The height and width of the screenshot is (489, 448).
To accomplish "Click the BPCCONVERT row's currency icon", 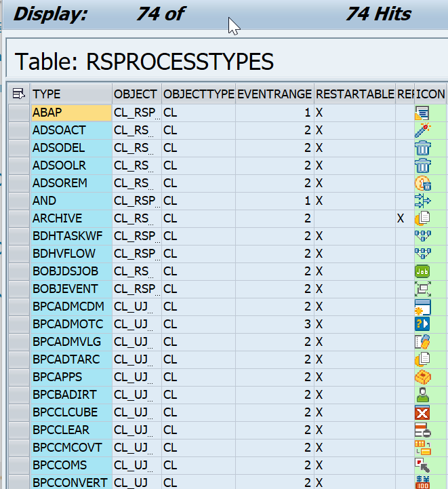I will pyautogui.click(x=422, y=482).
